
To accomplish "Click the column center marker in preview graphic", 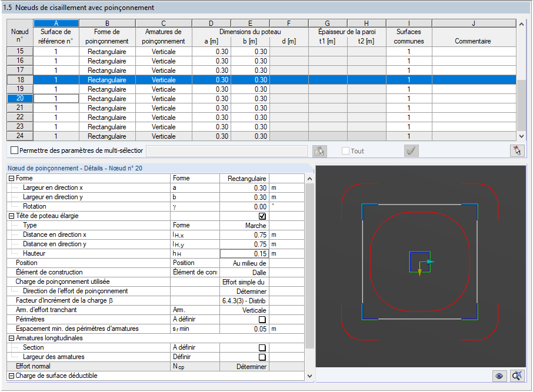I will (x=420, y=262).
